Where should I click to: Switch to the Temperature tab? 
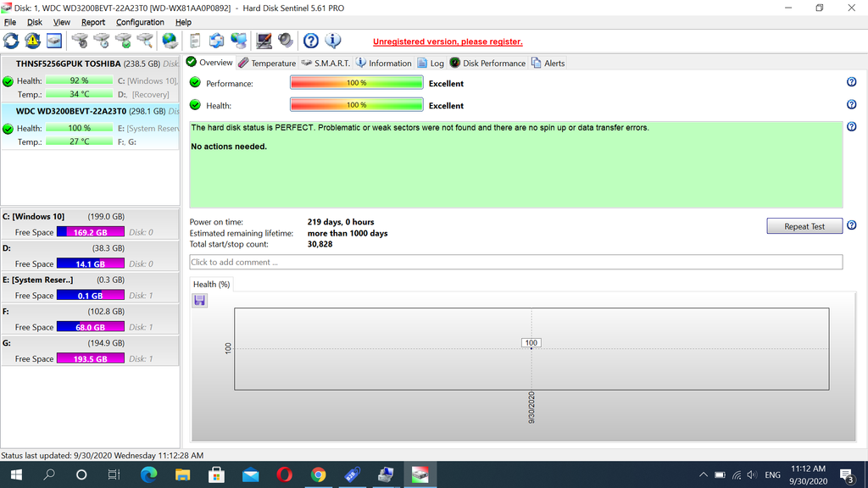pyautogui.click(x=267, y=63)
